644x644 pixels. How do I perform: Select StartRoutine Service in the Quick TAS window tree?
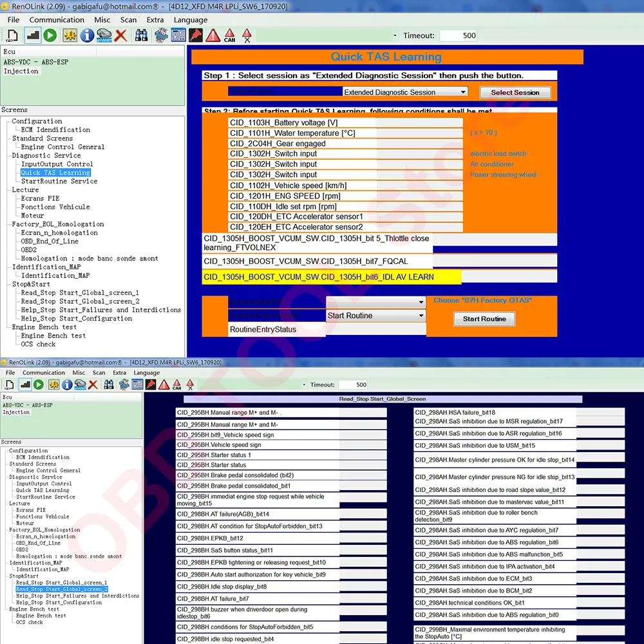click(x=59, y=181)
